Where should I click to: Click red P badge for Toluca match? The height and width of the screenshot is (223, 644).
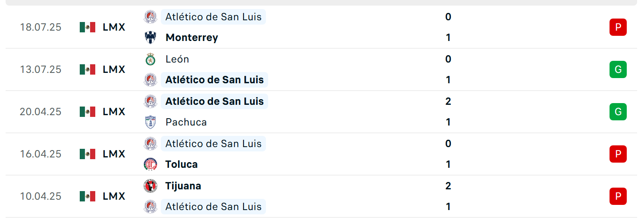click(x=618, y=154)
